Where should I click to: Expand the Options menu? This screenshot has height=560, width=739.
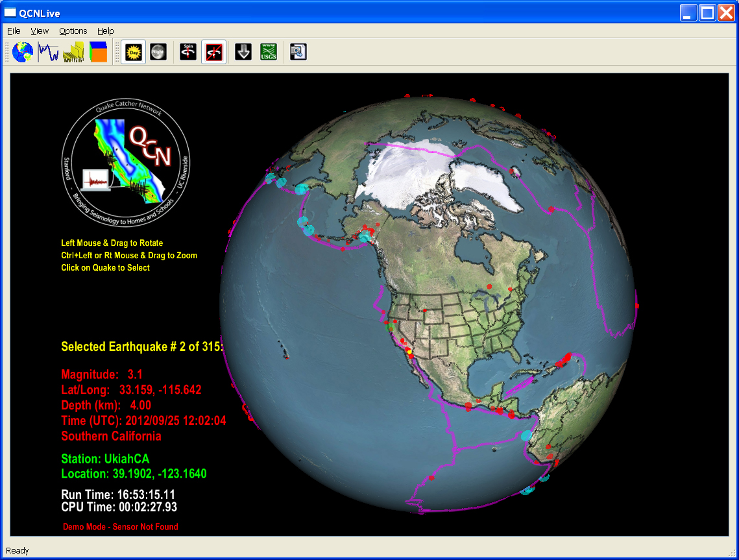coord(73,30)
